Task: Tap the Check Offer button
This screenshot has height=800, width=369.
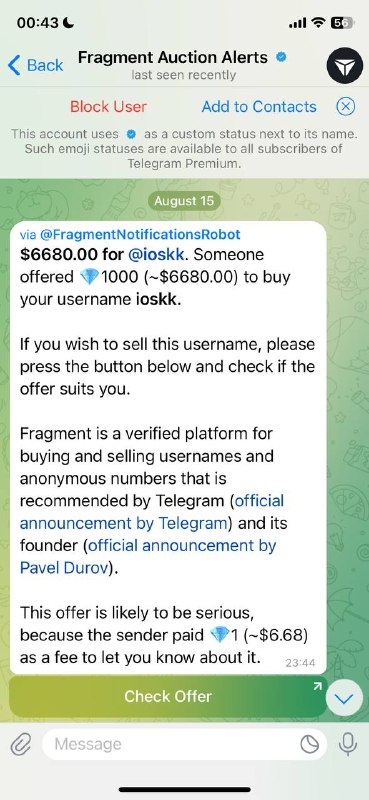Action: tap(168, 696)
